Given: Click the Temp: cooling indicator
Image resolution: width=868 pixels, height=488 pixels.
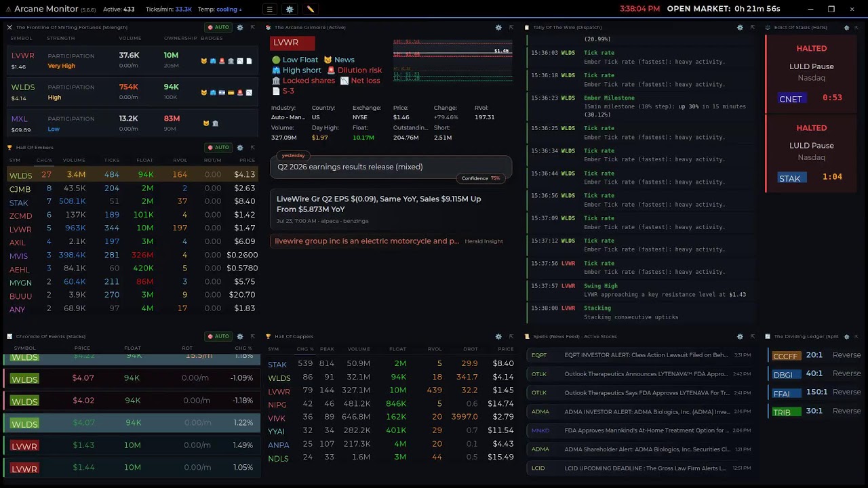Looking at the screenshot, I should [x=220, y=9].
